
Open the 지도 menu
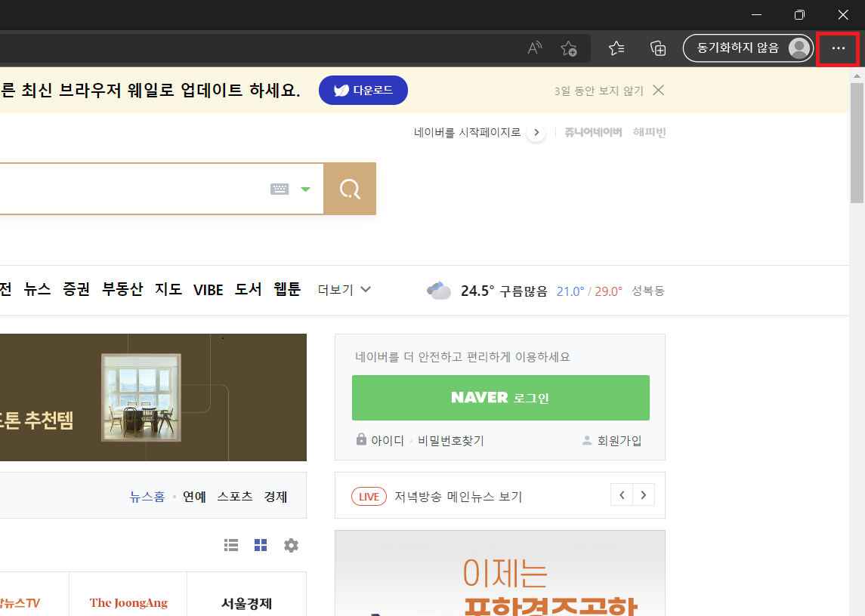click(x=168, y=290)
